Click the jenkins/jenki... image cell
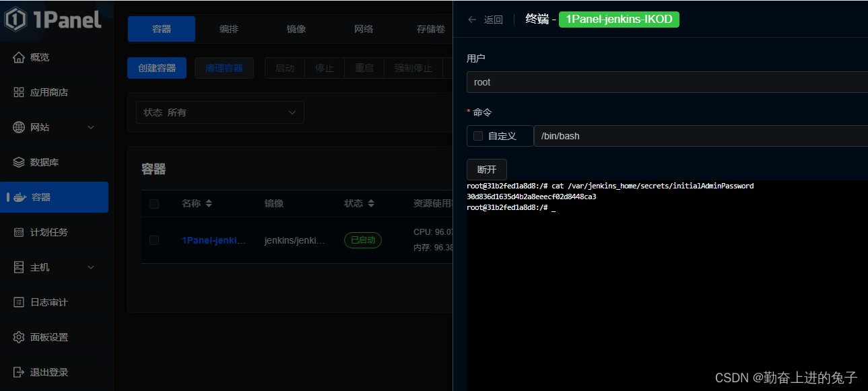868x391 pixels. (x=296, y=240)
